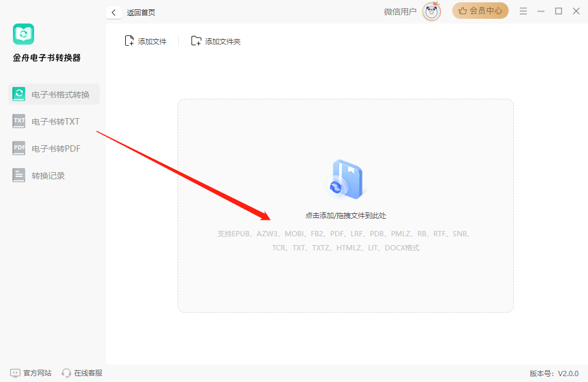Contact 在线客服 online support
The width and height of the screenshot is (588, 382).
82,373
